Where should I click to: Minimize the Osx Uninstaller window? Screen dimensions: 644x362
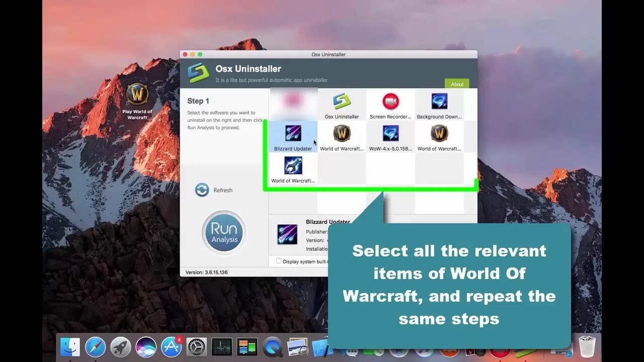tap(193, 54)
